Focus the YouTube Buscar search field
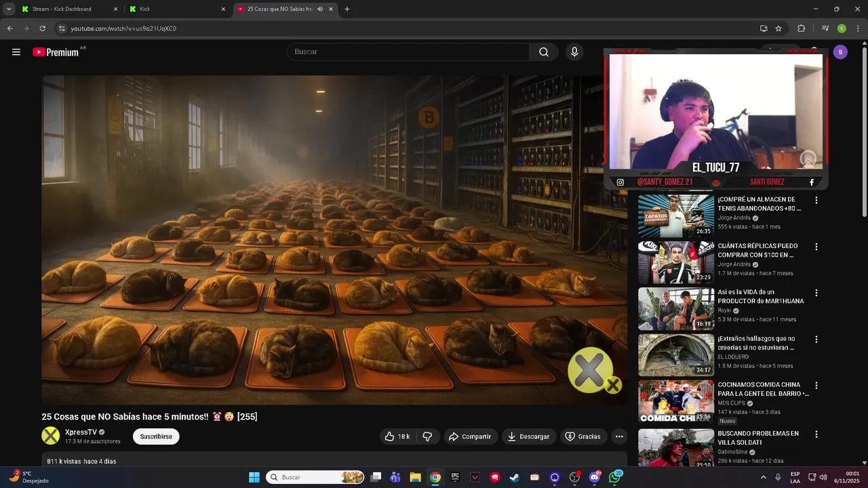Screen dimensions: 868x488 (408, 52)
